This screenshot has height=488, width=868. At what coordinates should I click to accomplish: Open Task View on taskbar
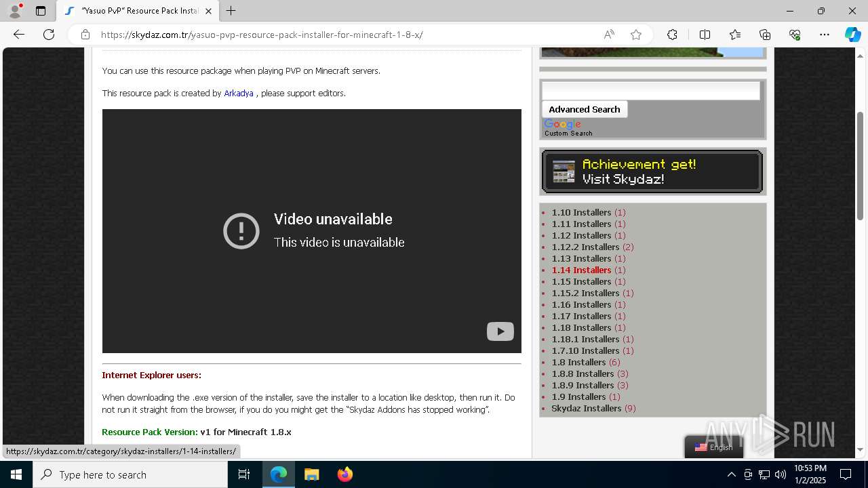[244, 474]
